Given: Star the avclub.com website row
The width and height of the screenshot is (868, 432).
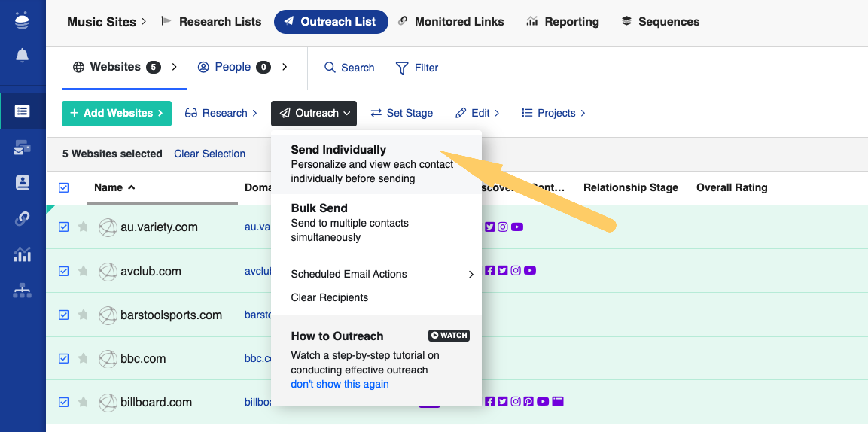Looking at the screenshot, I should [84, 271].
